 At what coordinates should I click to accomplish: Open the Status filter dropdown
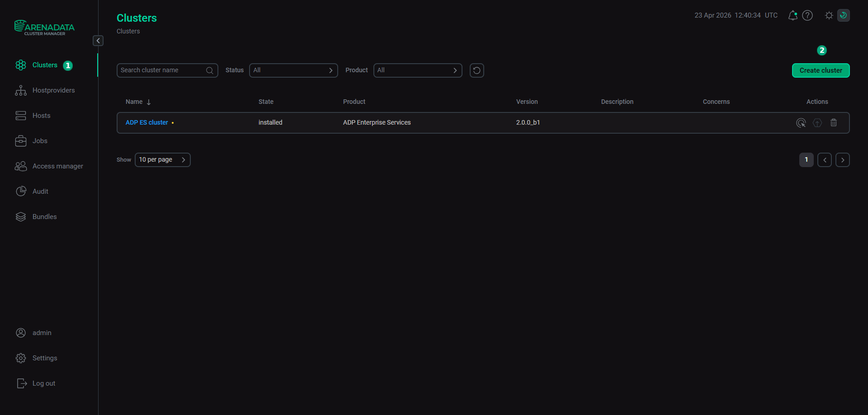tap(293, 70)
